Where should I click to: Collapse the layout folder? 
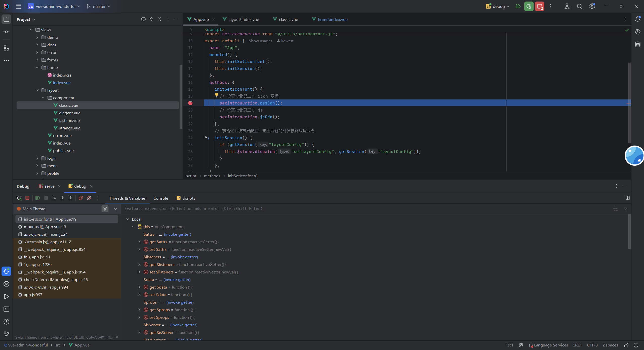[37, 90]
